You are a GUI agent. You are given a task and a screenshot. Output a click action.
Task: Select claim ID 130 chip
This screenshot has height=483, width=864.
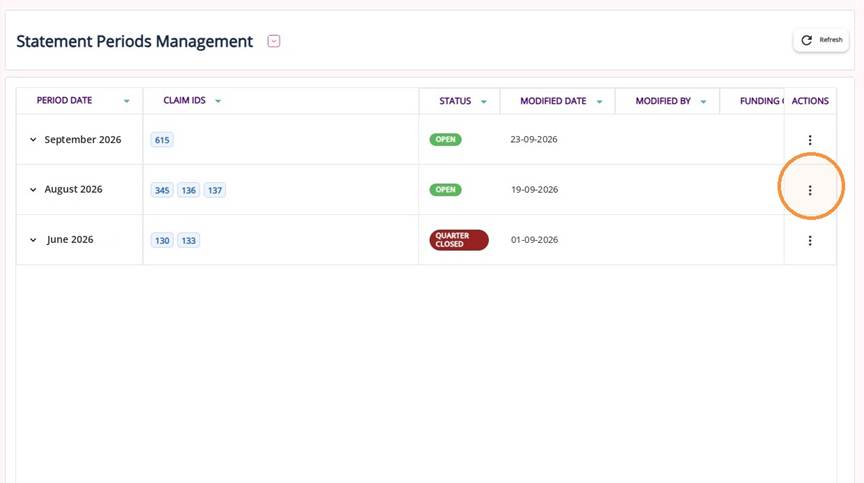pos(162,240)
